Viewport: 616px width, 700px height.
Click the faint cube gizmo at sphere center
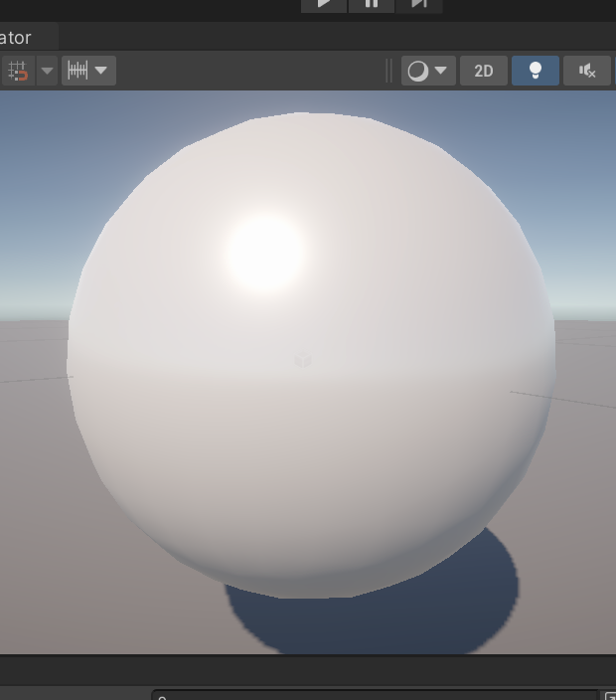click(x=303, y=360)
